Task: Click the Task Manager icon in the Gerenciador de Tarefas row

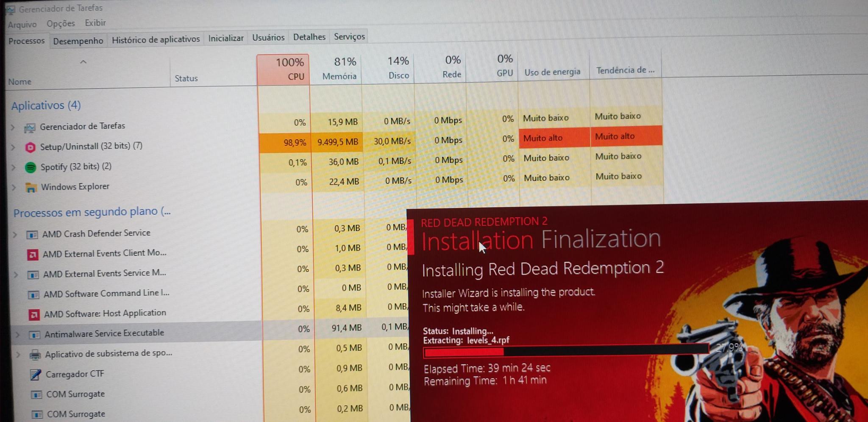Action: coord(30,127)
